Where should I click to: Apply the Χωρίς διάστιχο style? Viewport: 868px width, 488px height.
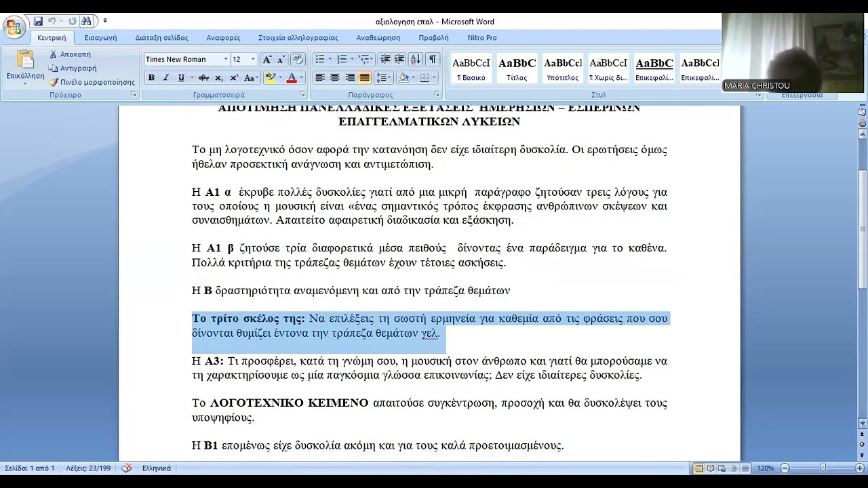608,68
